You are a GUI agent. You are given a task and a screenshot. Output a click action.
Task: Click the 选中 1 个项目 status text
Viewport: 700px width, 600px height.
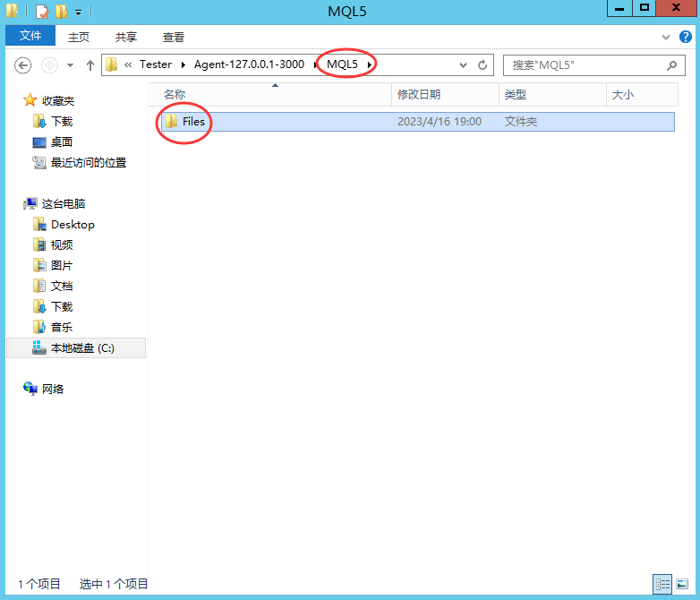tap(114, 584)
